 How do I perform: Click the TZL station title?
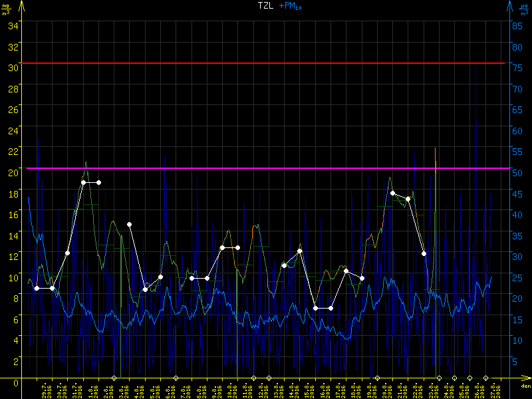[265, 6]
